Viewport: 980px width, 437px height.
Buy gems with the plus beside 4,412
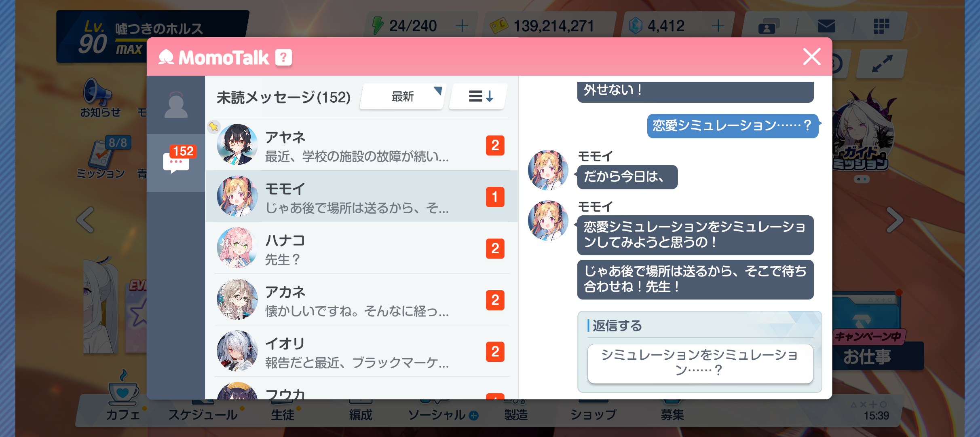click(718, 26)
